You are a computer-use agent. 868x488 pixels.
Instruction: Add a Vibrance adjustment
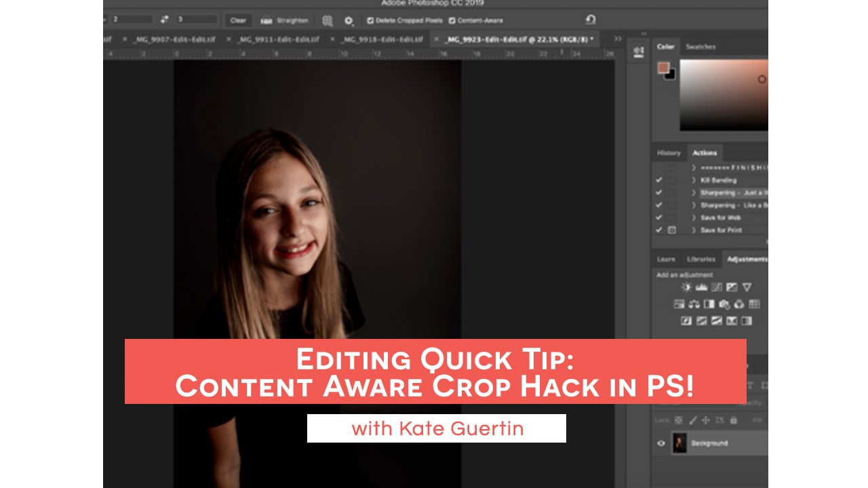pyautogui.click(x=747, y=287)
